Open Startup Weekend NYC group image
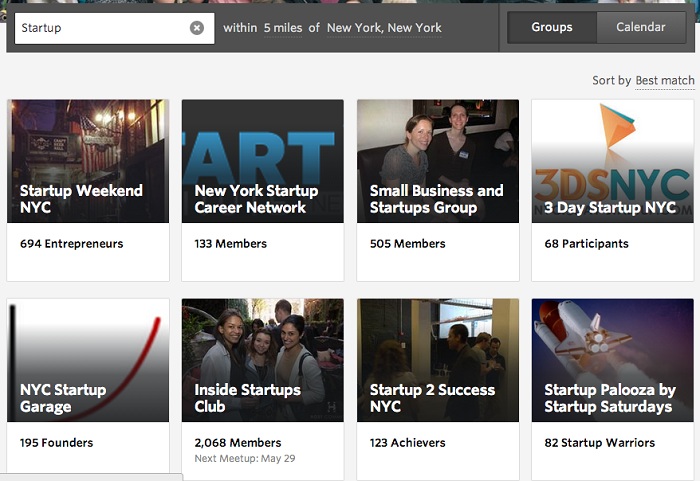 tap(88, 161)
